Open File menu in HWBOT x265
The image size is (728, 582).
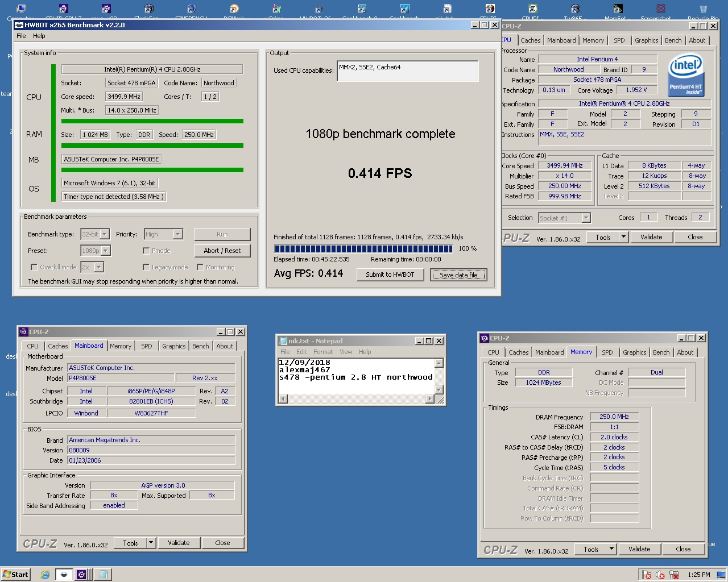click(21, 36)
